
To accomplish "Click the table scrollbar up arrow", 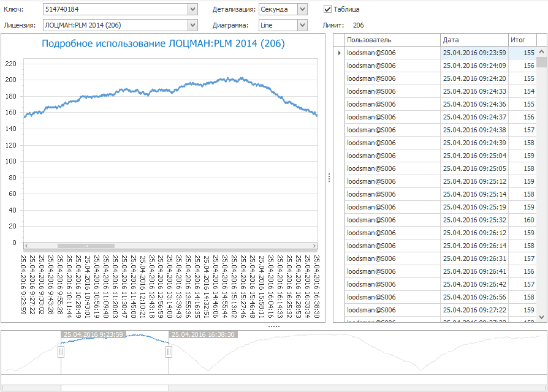I will [541, 52].
